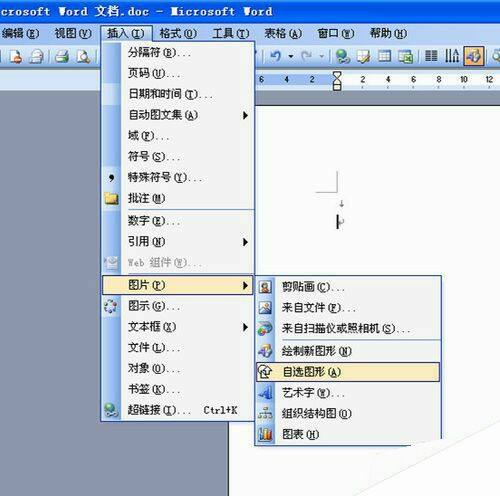Select 绘制新图形(N) submenu entry
The image size is (500, 496).
[x=348, y=351]
